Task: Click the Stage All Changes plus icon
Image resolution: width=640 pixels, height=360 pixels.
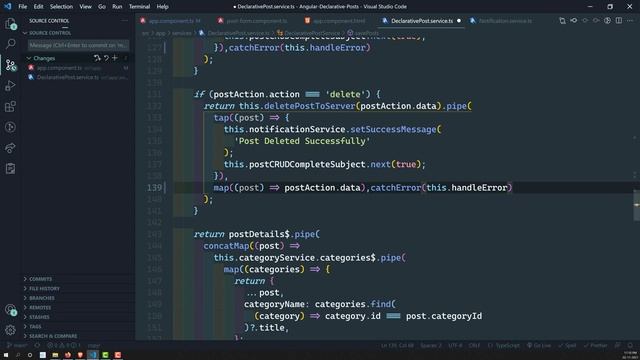Action: click(115, 58)
